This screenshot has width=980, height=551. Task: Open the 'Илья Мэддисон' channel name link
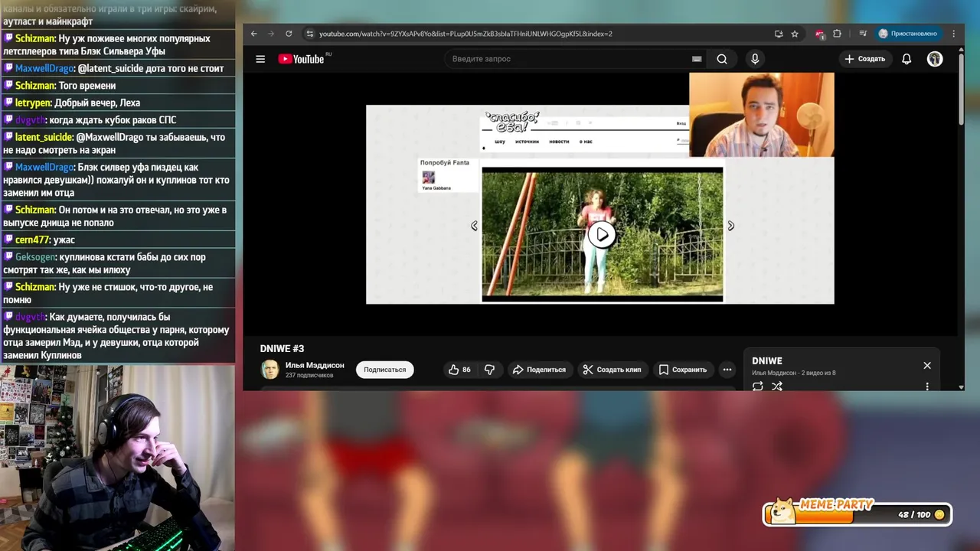tap(315, 365)
